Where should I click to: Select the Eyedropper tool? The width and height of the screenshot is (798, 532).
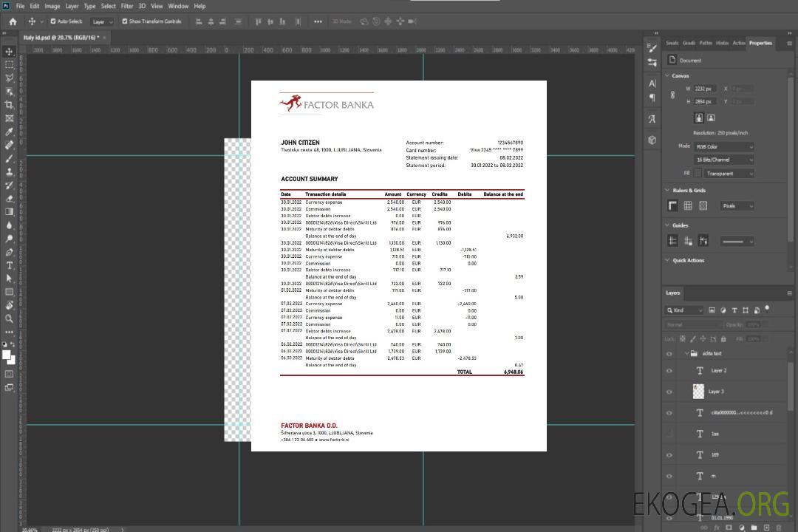coord(9,132)
